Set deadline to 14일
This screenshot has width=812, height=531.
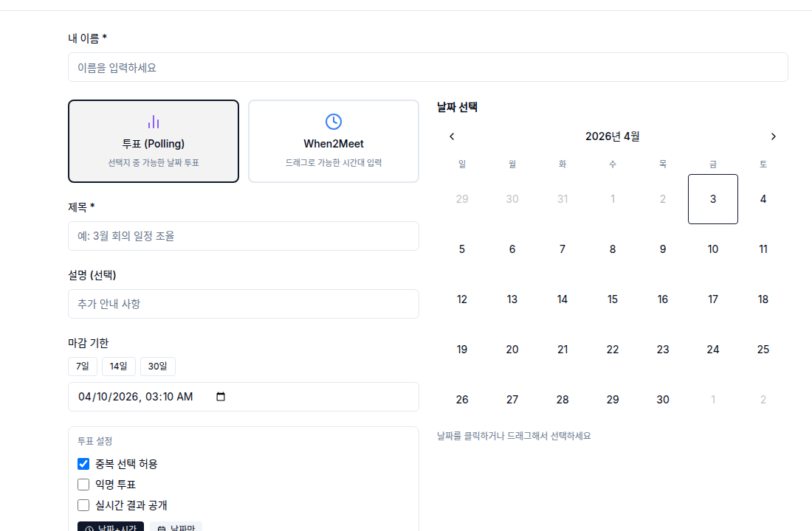[x=118, y=366]
